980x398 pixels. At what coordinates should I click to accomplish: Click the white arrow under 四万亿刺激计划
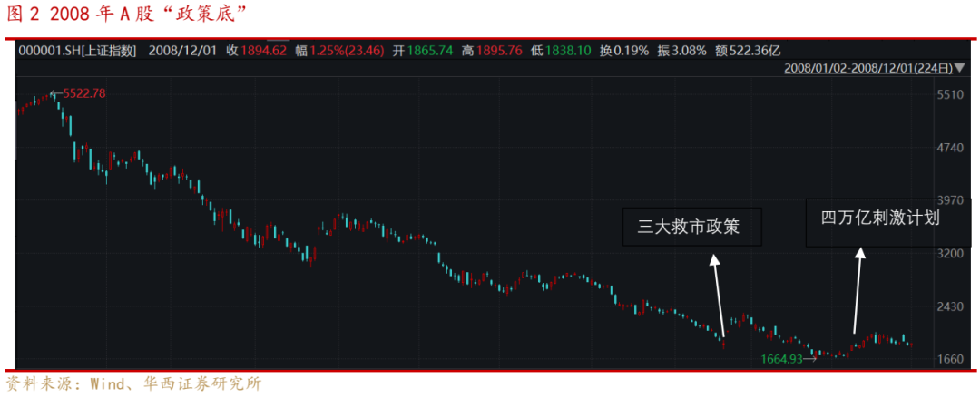tap(857, 291)
